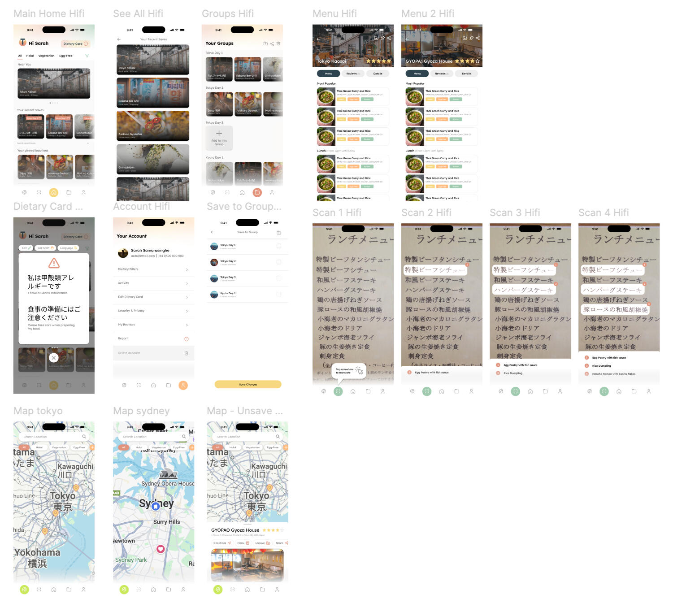673x616 pixels.
Task: Tick the Tokyo Day 2 group checkbox
Action: (279, 262)
